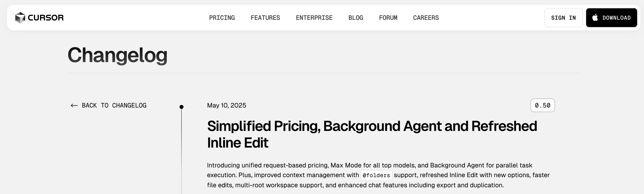Image resolution: width=644 pixels, height=194 pixels.
Task: Select the 0.50 version badge
Action: [x=542, y=106]
